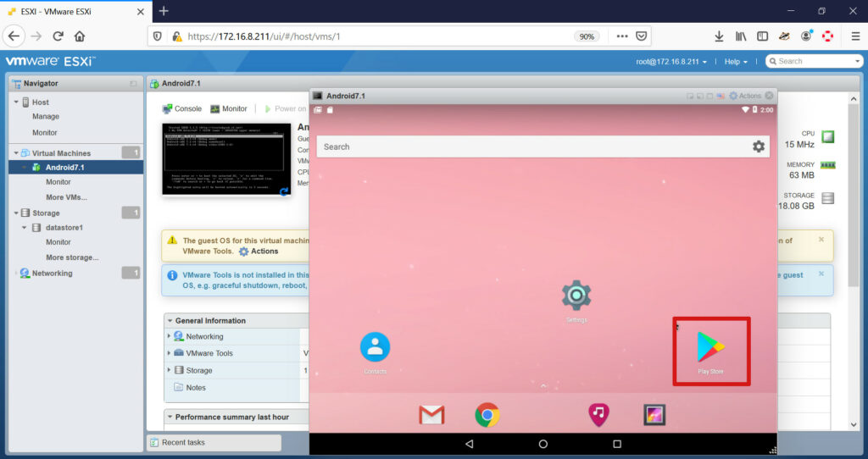Dismiss the yellow VMware Tools warning banner
The image size is (868, 459).
[821, 240]
